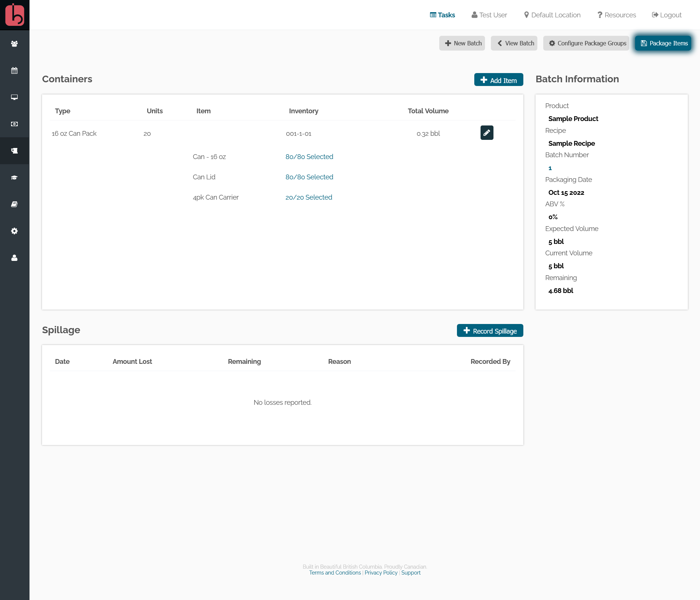Viewport: 700px width, 600px height.
Task: Click the Spillage Date column header
Action: tap(62, 361)
